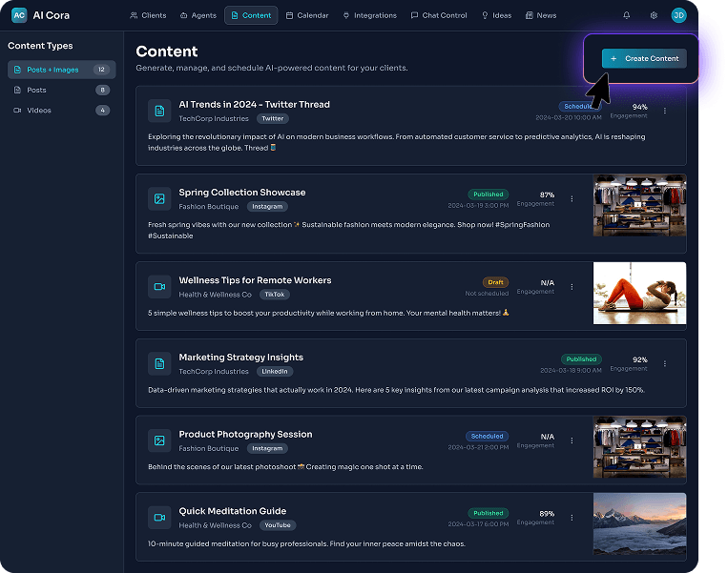Switch to the Calendar tab

(307, 15)
